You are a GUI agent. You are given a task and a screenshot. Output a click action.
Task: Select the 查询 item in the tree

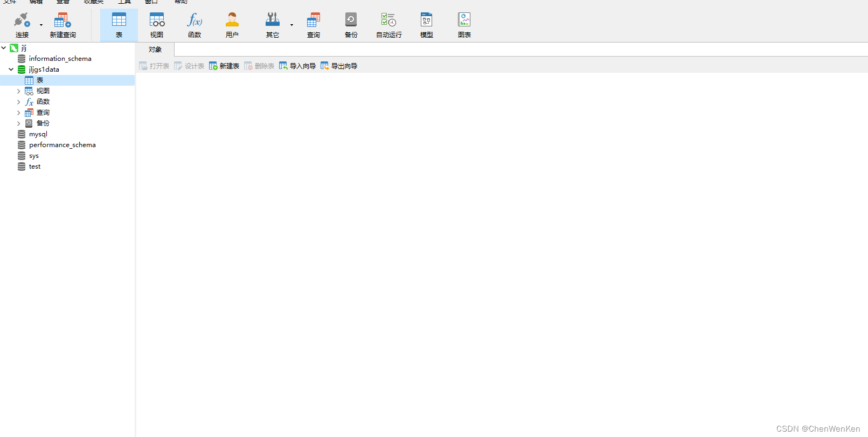click(x=43, y=113)
